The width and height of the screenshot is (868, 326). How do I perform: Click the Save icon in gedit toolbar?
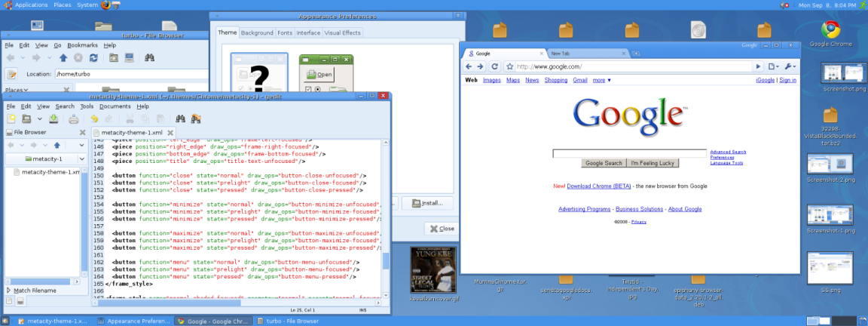coord(53,118)
